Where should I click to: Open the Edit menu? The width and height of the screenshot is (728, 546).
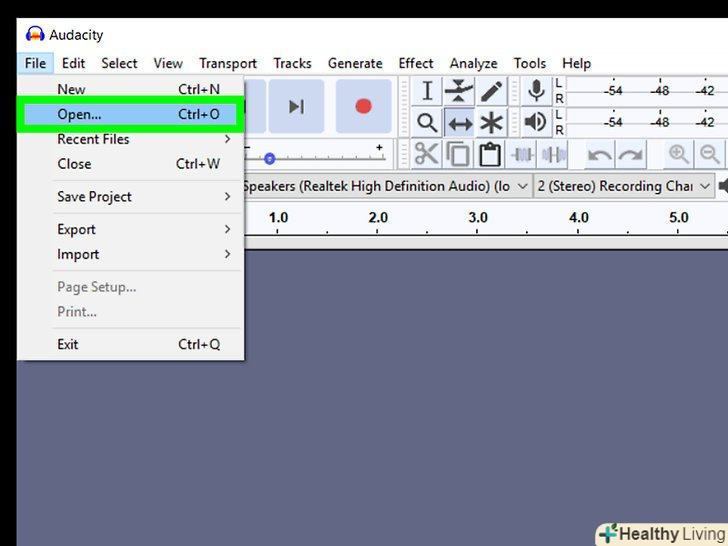point(73,63)
